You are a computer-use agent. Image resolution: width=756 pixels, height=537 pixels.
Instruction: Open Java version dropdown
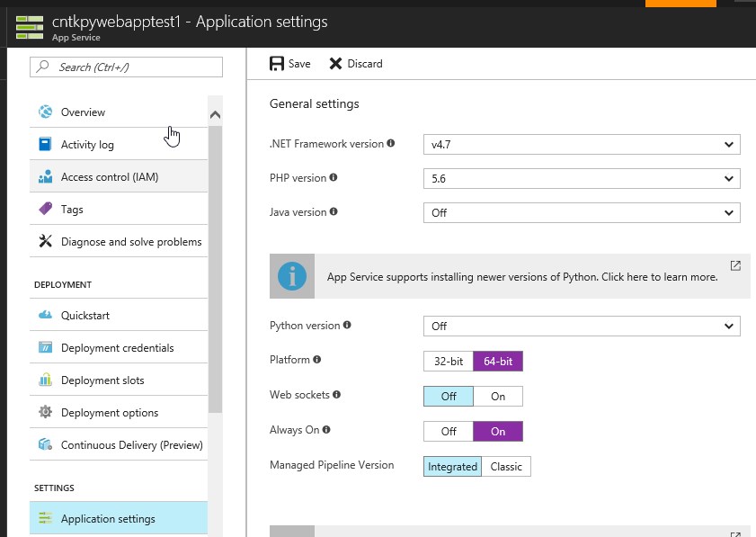click(x=582, y=213)
